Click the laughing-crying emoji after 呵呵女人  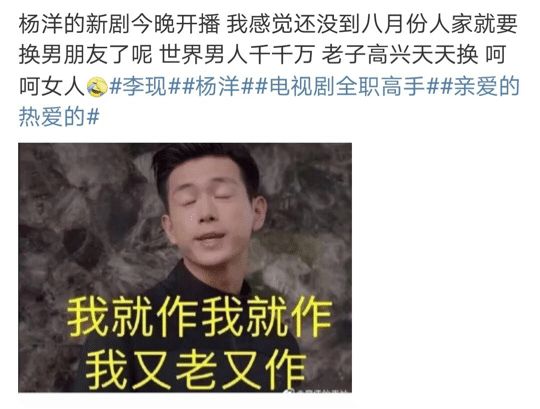(x=97, y=87)
